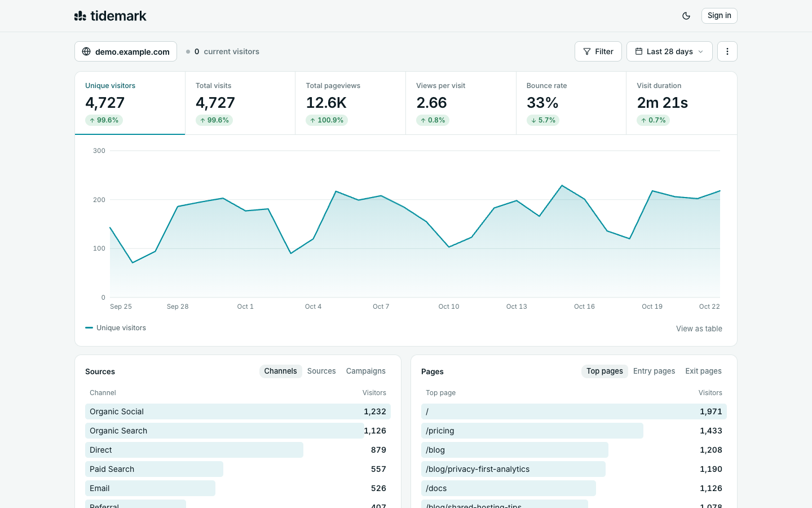This screenshot has width=812, height=508.
Task: Select the Bounce rate metric card
Action: pos(571,103)
